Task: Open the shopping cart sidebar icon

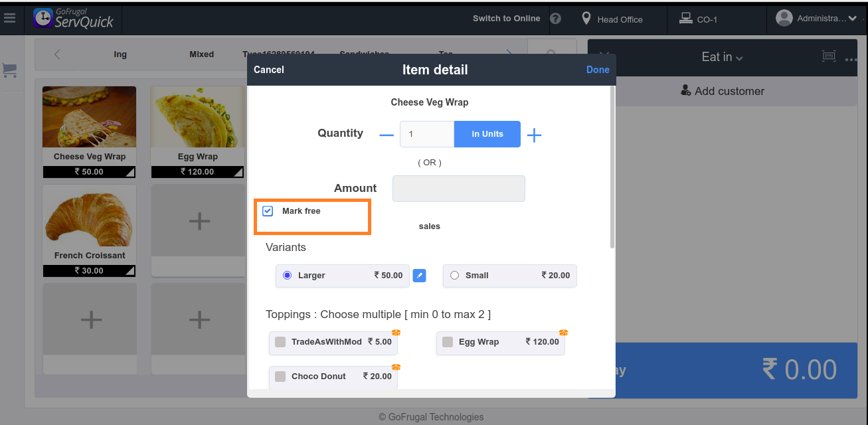Action: click(9, 70)
